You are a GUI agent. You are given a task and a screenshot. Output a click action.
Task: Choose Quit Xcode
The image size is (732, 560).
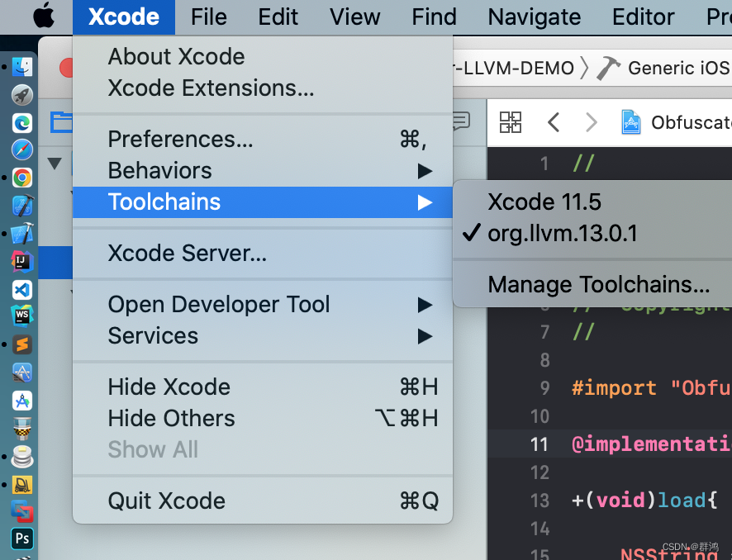coord(263,501)
